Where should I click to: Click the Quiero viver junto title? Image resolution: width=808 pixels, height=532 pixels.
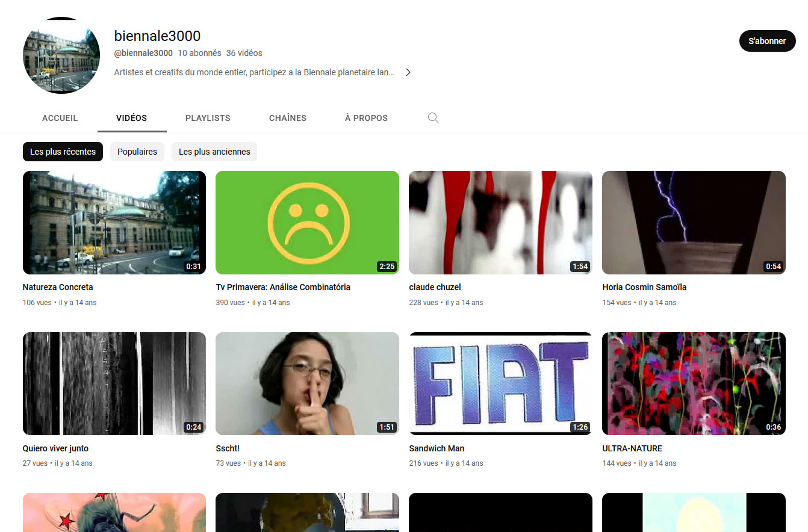tap(55, 448)
